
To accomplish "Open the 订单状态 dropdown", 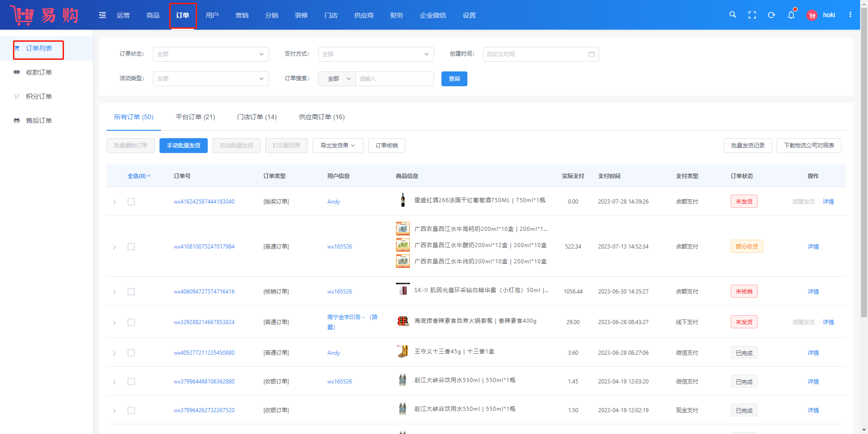I will pos(211,54).
